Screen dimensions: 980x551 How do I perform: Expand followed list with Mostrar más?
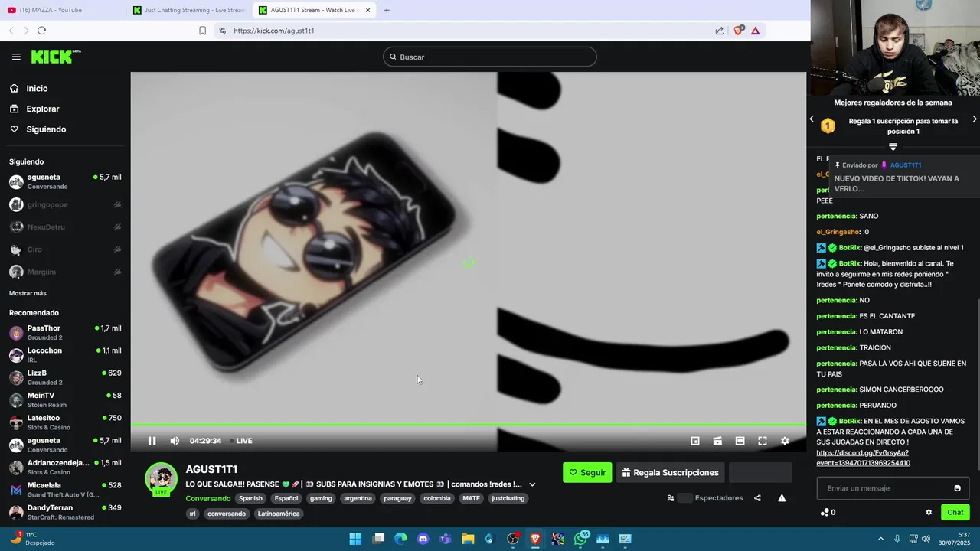(x=28, y=293)
